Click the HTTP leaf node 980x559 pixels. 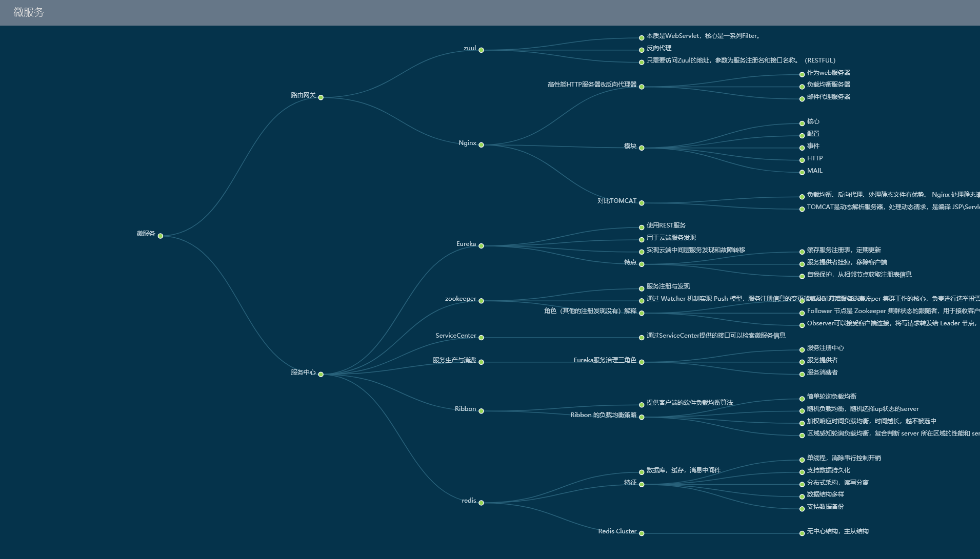click(x=802, y=160)
